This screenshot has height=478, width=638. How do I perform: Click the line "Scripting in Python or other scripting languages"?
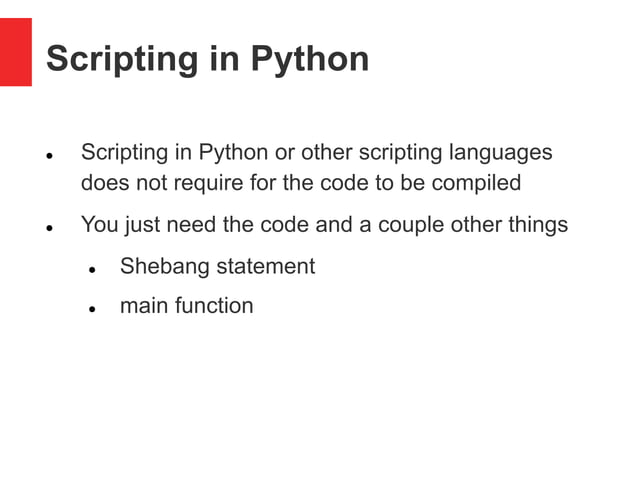(316, 154)
